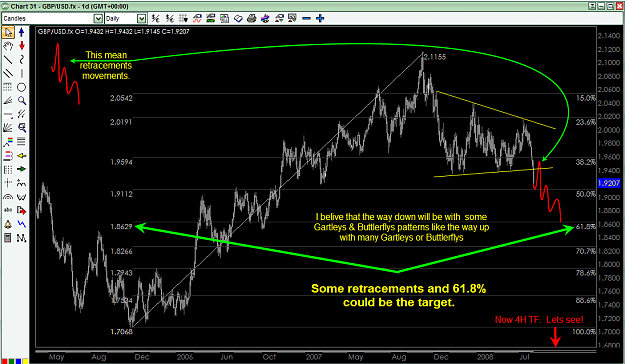Click the 38.2% Fibonacci level label
The height and width of the screenshot is (364, 625).
click(586, 162)
